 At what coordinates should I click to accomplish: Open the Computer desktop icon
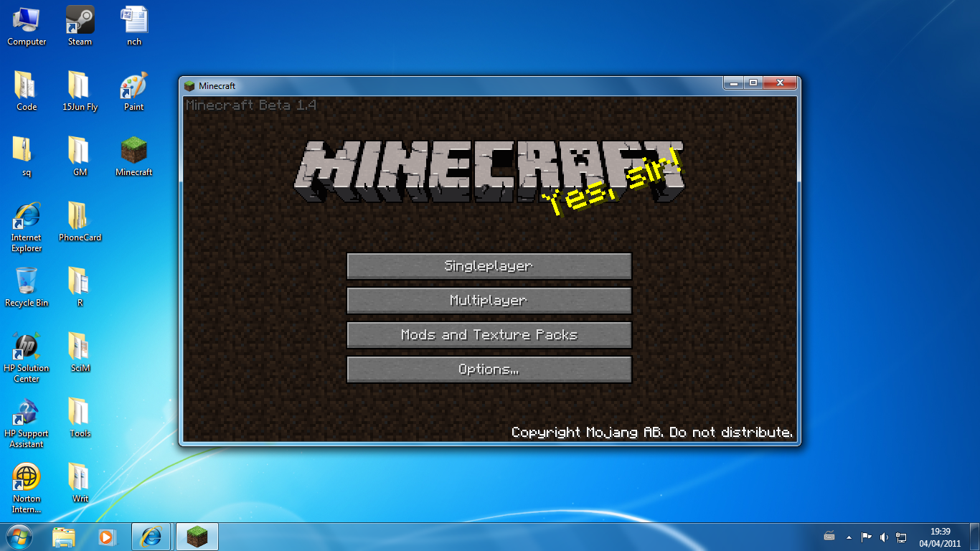tap(27, 26)
